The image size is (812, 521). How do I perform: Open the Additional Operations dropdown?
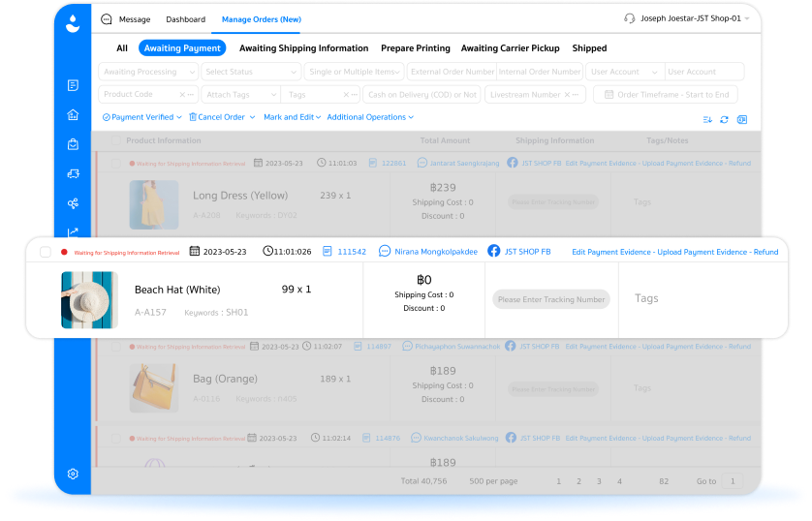pyautogui.click(x=370, y=117)
